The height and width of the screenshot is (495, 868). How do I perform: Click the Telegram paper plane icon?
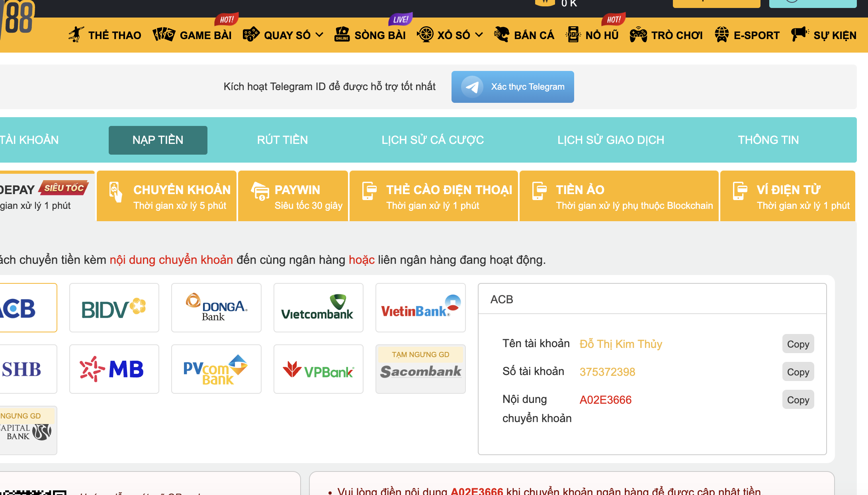(472, 87)
